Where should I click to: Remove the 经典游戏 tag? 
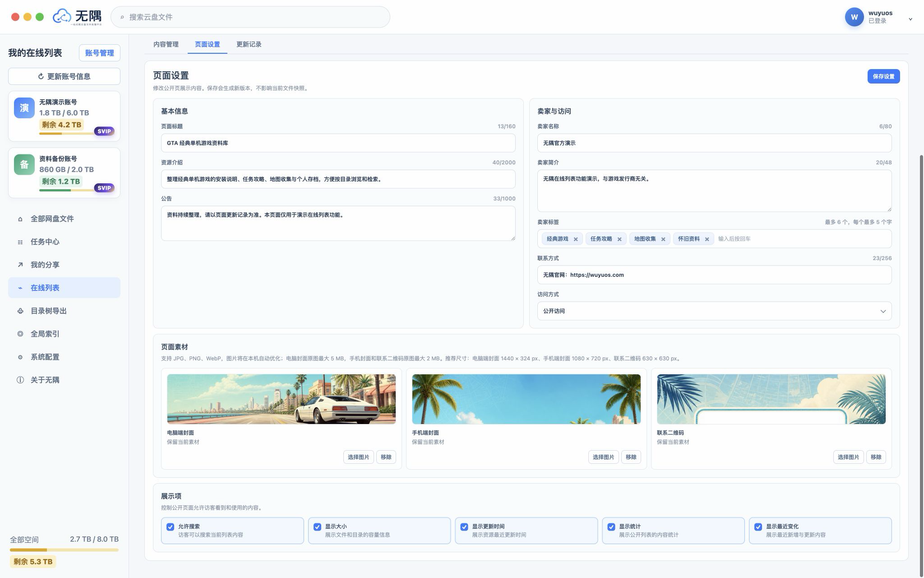(x=576, y=239)
